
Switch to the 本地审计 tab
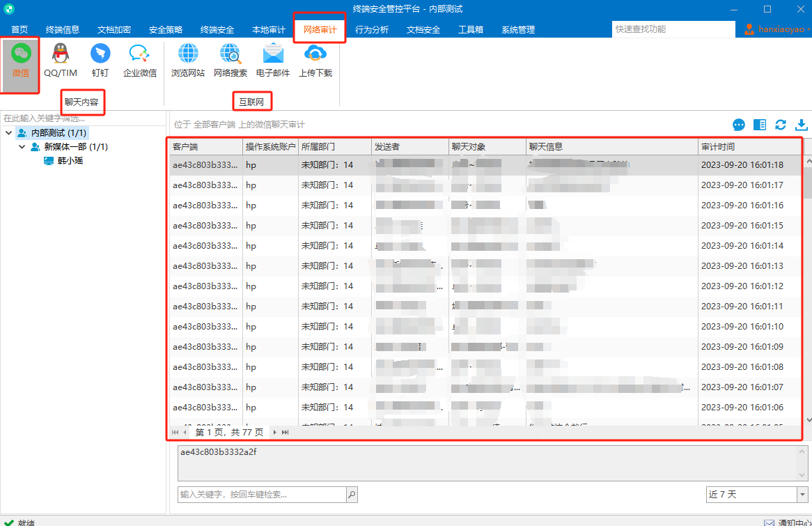[x=268, y=29]
